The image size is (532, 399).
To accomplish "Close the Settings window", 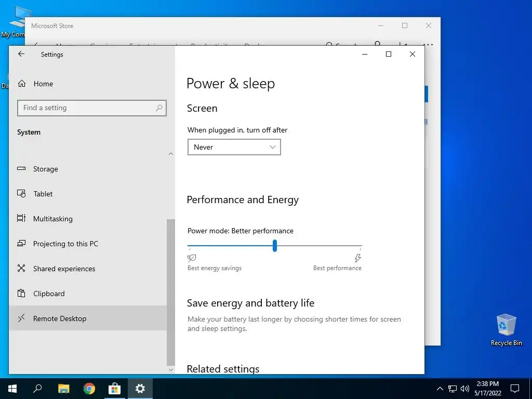I will click(x=412, y=54).
